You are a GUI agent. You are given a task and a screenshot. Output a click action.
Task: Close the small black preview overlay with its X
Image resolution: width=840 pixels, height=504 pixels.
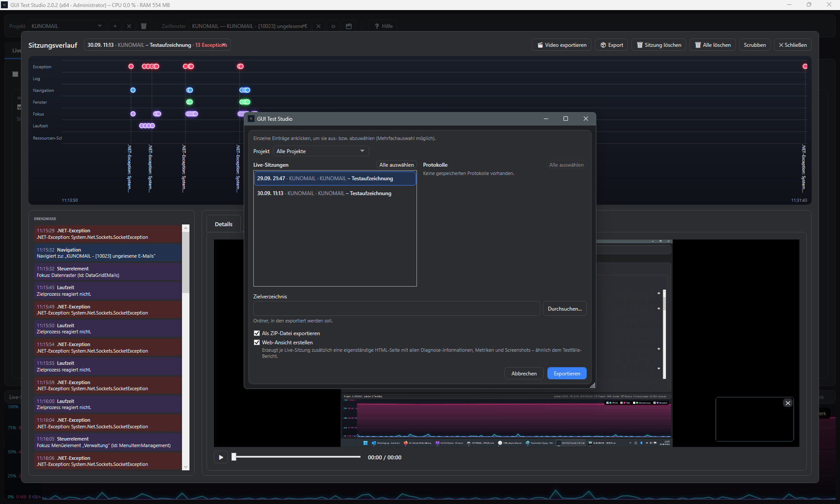tap(788, 403)
